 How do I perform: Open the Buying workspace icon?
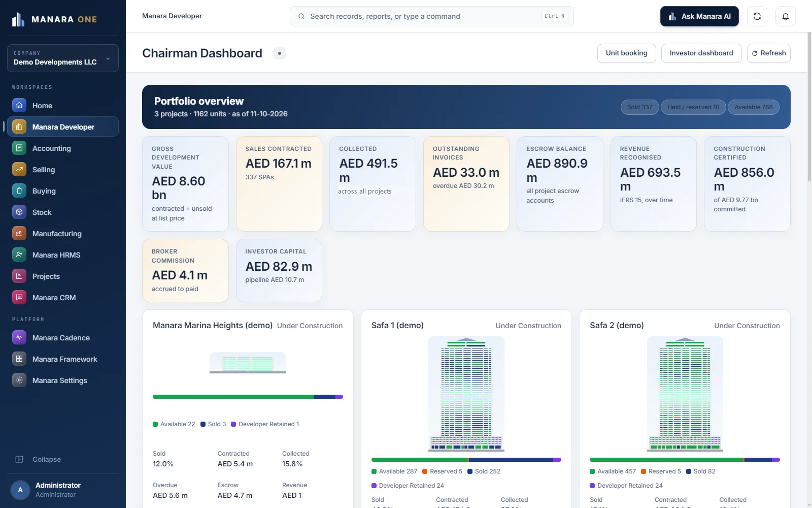pos(19,191)
